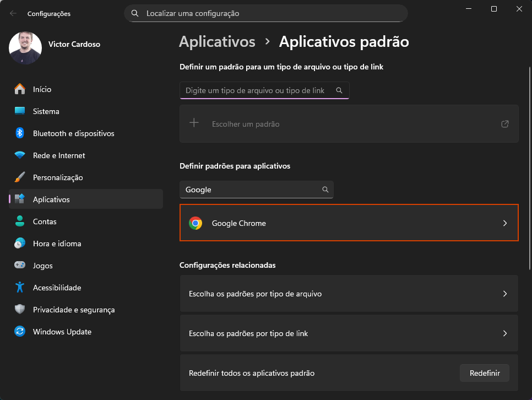Select the Personalização paintbrush icon
This screenshot has height=400, width=532.
[x=20, y=177]
